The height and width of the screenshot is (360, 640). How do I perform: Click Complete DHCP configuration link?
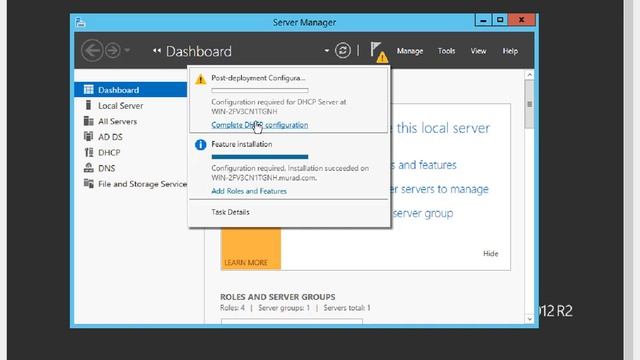click(260, 125)
